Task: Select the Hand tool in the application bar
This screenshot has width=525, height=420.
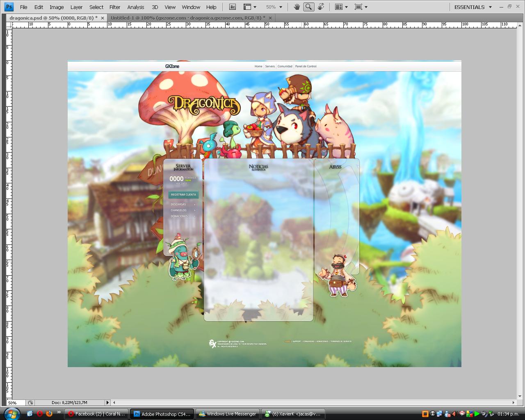Action: 297,7
